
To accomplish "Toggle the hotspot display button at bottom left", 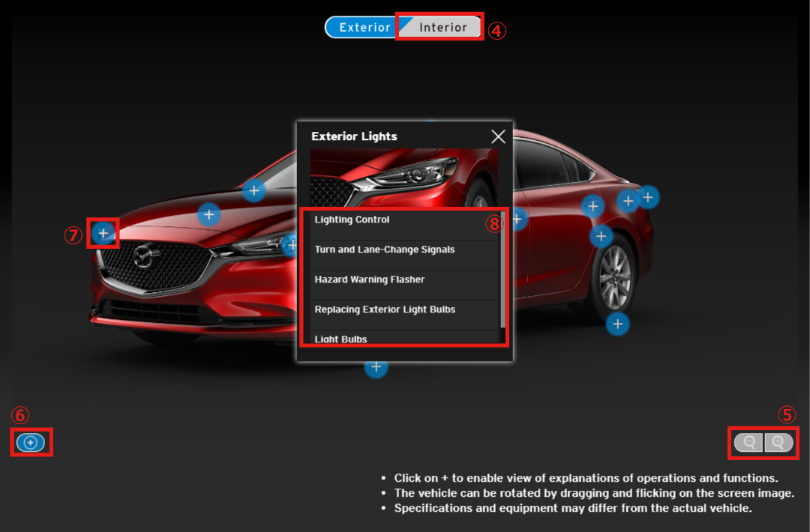I will tap(31, 443).
